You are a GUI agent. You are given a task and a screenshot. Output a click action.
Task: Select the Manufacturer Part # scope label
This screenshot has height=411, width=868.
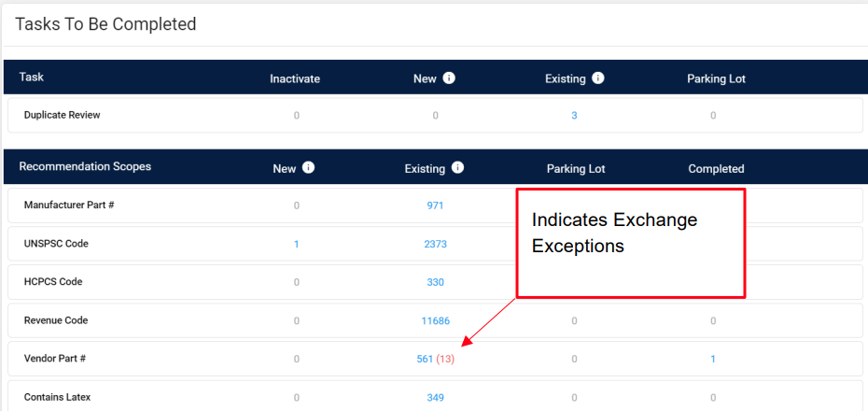coord(69,205)
